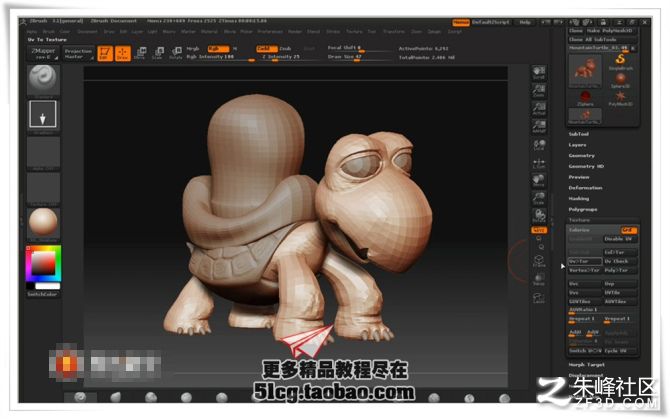The width and height of the screenshot is (670, 419).
Task: Open the Help menu in title bar
Action: (x=525, y=22)
